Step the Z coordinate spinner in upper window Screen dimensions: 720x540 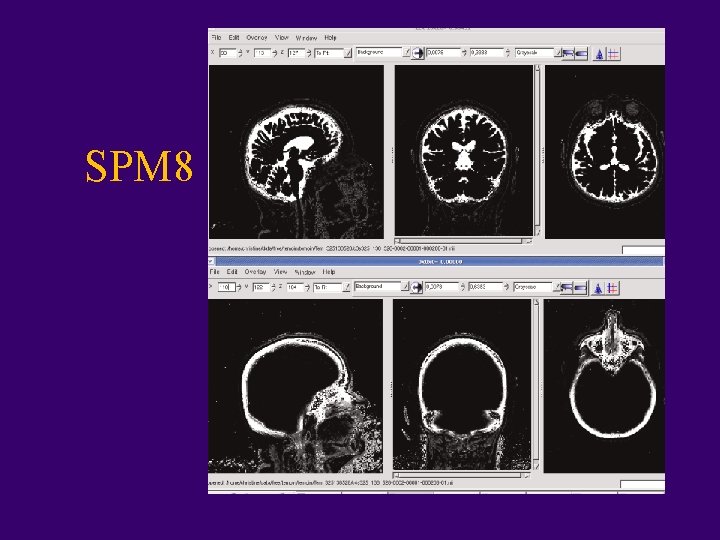point(309,53)
